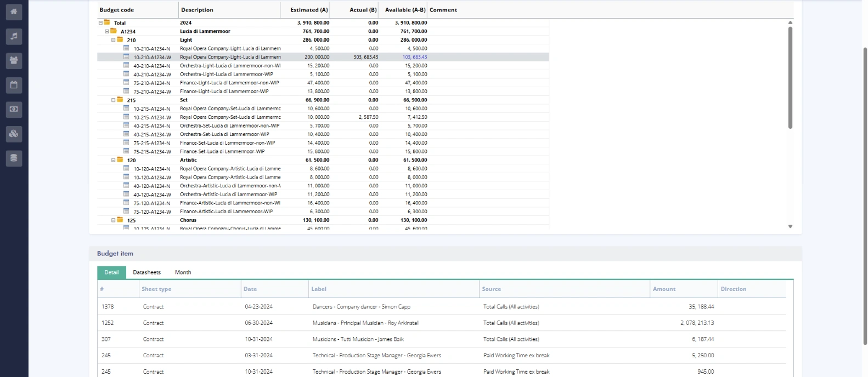
Task: Click the Total folder icon
Action: click(107, 22)
